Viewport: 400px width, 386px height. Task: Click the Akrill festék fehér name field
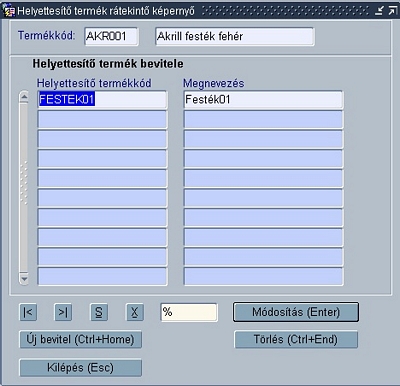tap(235, 36)
